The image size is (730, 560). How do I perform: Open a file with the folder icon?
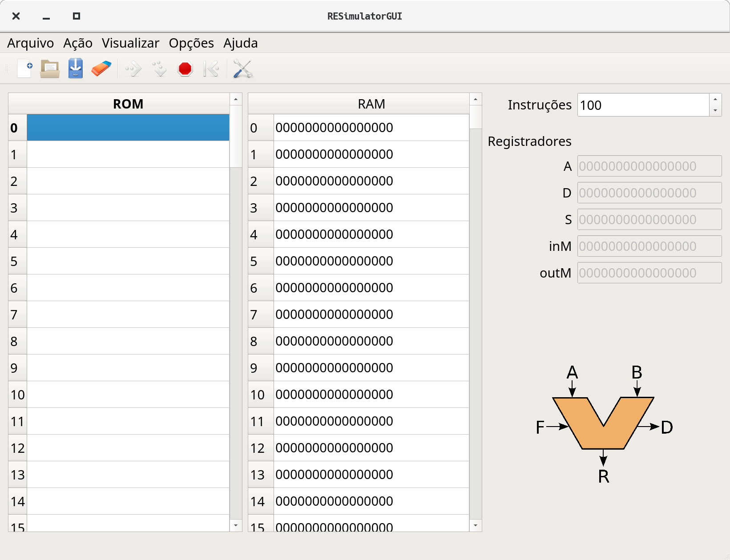click(49, 68)
